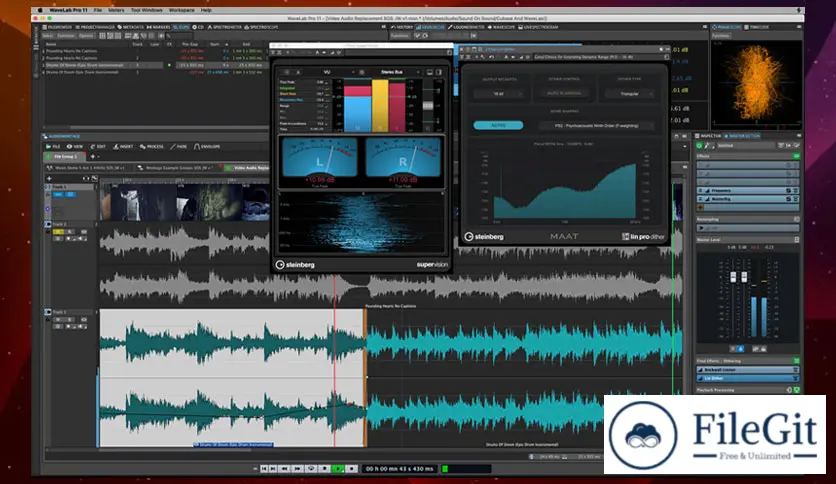This screenshot has width=836, height=484.
Task: Mute Track 2 with the yellow button
Action: tap(59, 232)
